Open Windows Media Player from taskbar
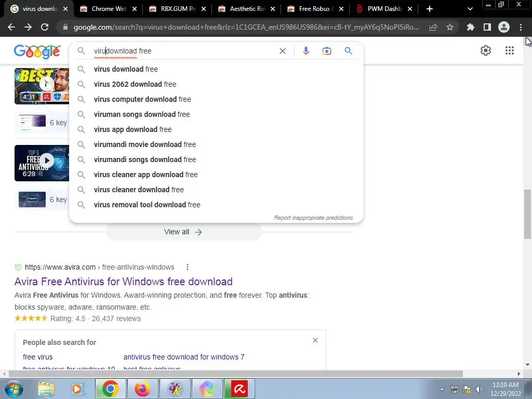532x399 pixels. pos(77,389)
